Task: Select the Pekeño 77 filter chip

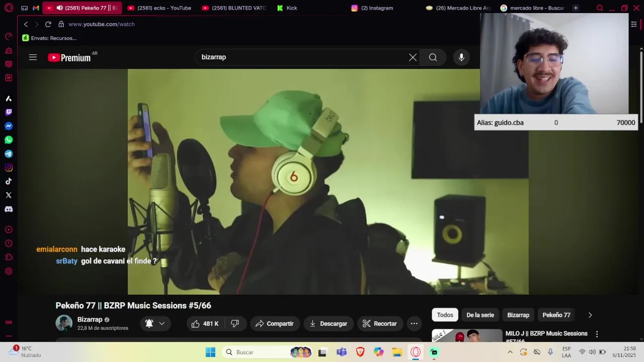Action: (x=556, y=315)
